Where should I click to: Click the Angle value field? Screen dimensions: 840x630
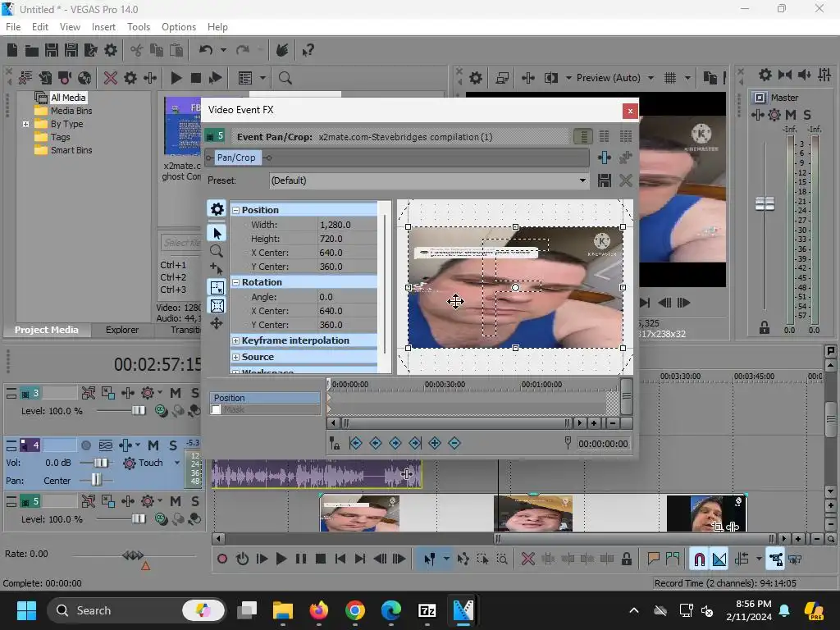pos(347,297)
